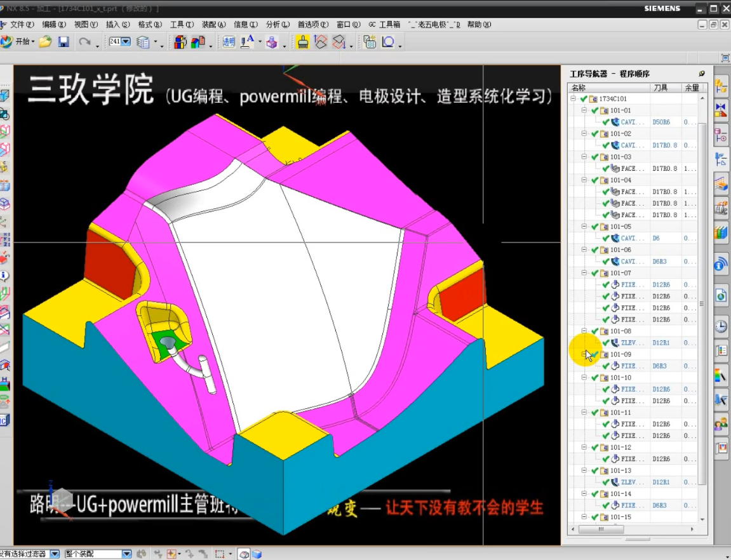This screenshot has height=560, width=731.
Task: Click the green checkmark beside 101-05
Action: click(594, 227)
